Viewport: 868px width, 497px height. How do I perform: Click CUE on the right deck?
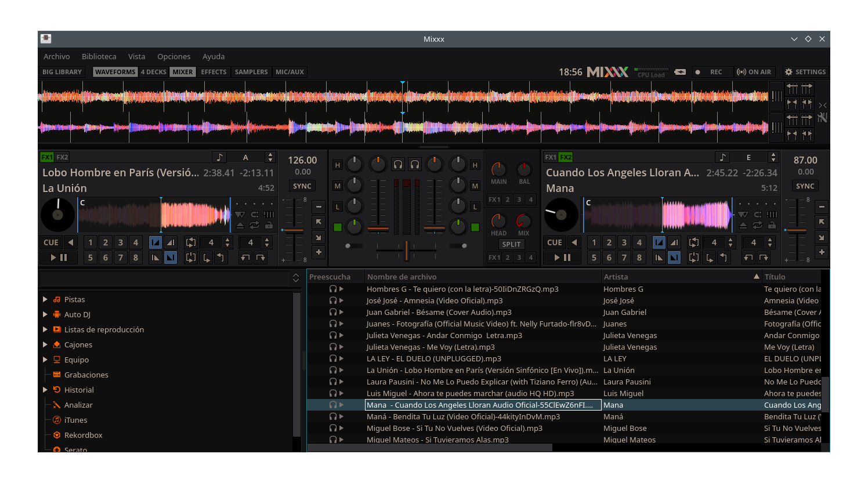pos(554,242)
